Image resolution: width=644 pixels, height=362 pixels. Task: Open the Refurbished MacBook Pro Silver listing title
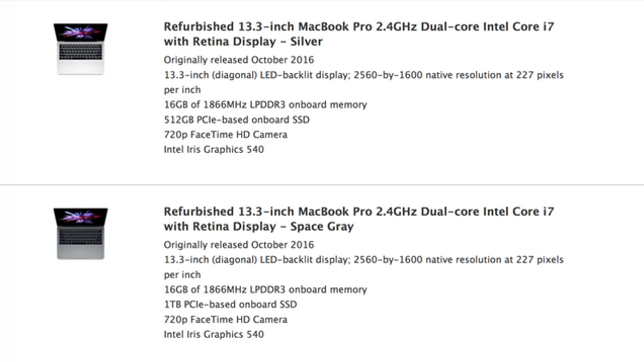pos(359,34)
